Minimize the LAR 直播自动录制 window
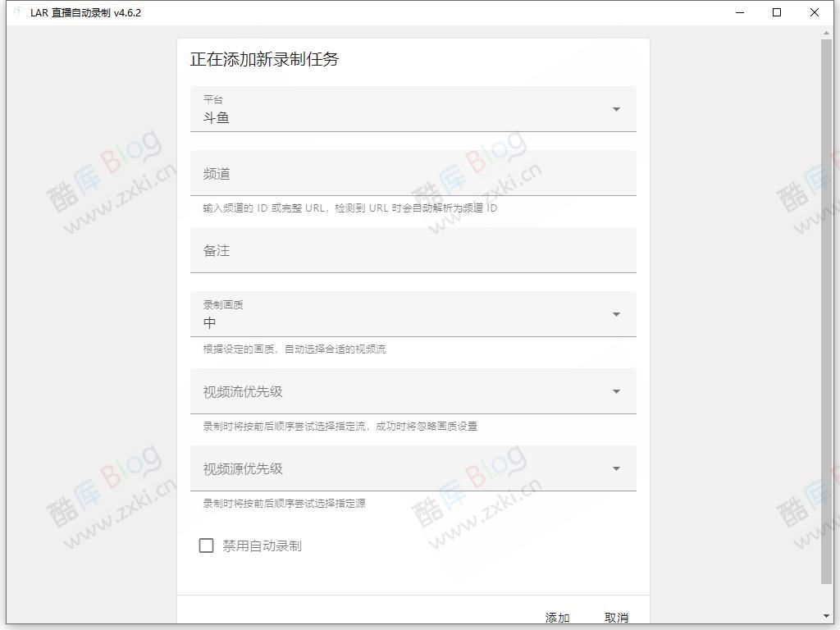This screenshot has width=840, height=630. pos(740,12)
